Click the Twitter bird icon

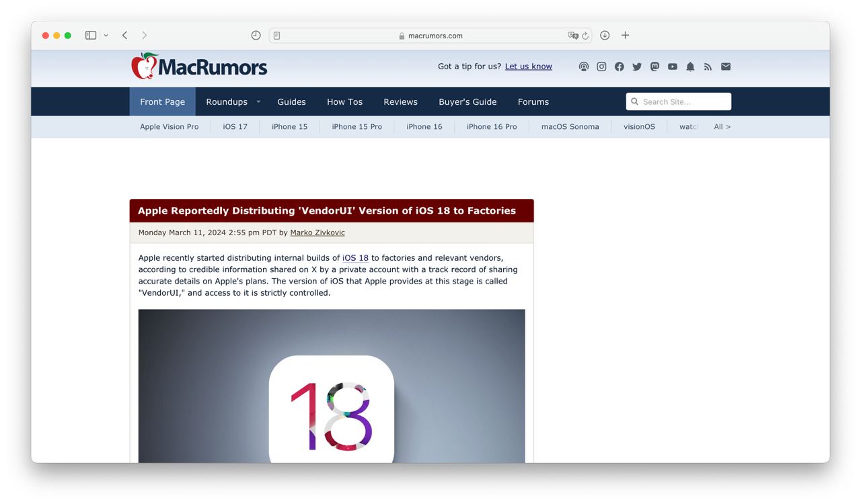tap(637, 67)
